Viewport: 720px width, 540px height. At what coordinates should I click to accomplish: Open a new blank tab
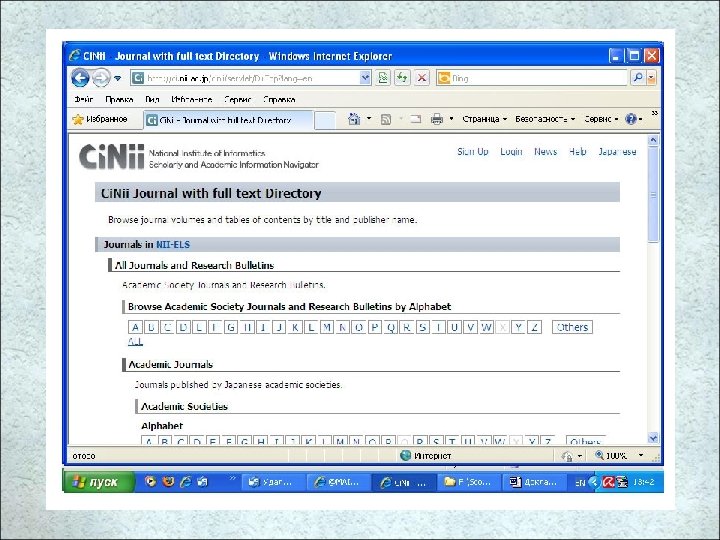(325, 121)
